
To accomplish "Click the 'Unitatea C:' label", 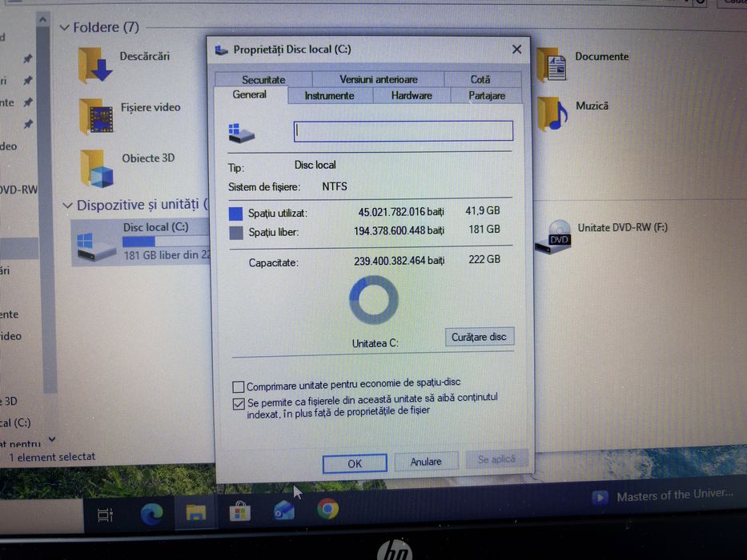I will (375, 343).
